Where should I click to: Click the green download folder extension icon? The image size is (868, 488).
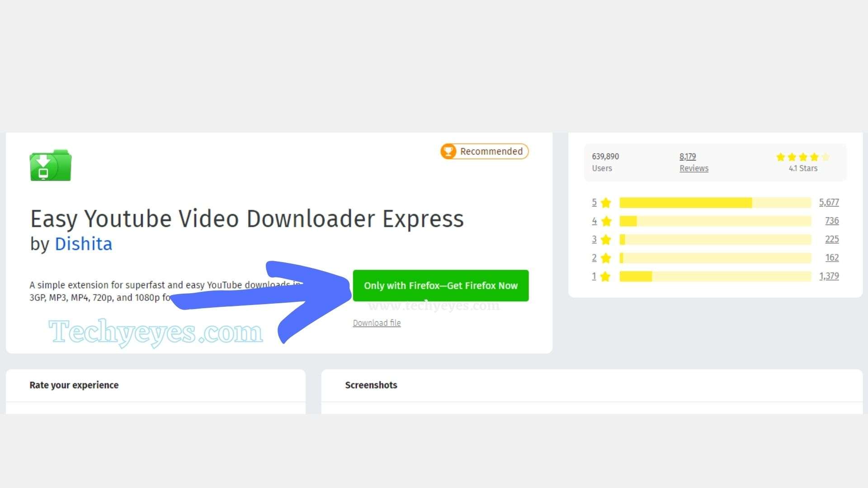tap(51, 165)
